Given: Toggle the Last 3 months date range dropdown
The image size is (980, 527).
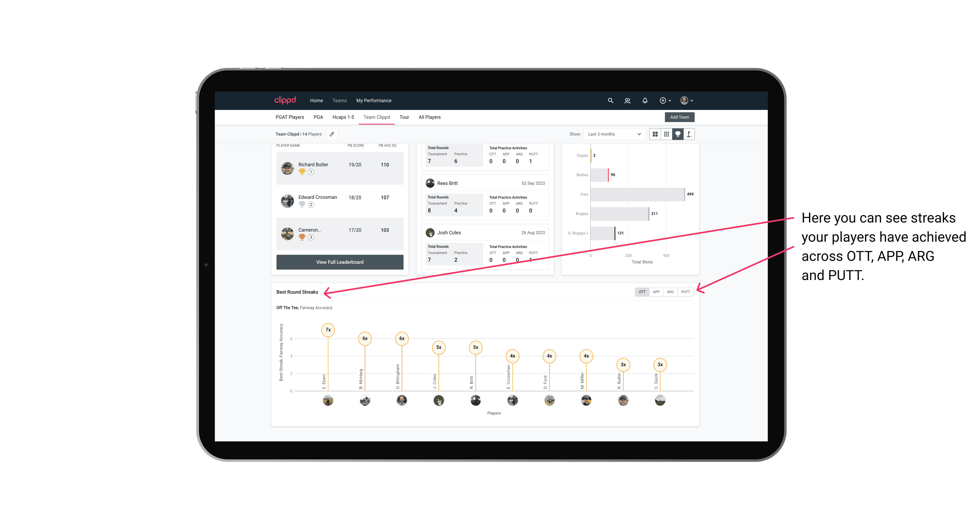Looking at the screenshot, I should [613, 134].
